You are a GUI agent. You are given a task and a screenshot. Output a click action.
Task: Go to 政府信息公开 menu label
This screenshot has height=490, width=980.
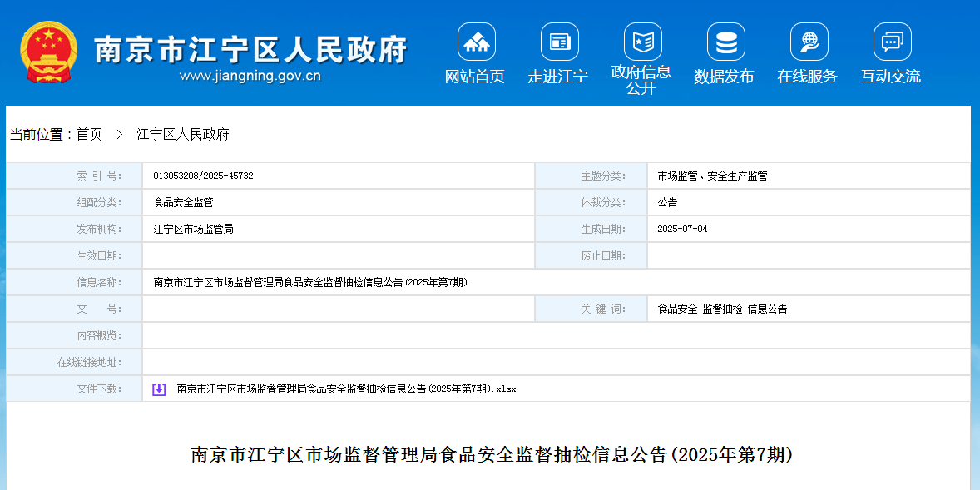click(x=641, y=80)
